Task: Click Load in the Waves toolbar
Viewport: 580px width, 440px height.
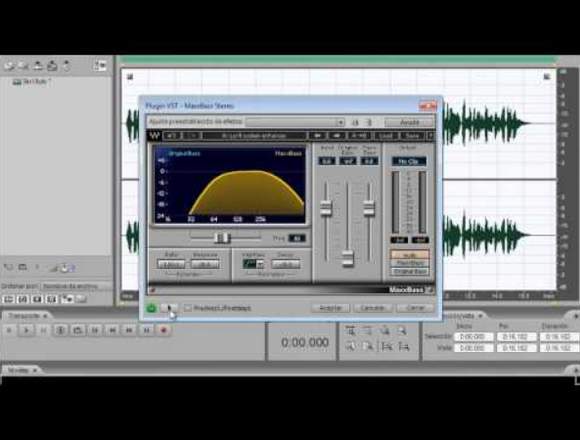Action: [386, 136]
